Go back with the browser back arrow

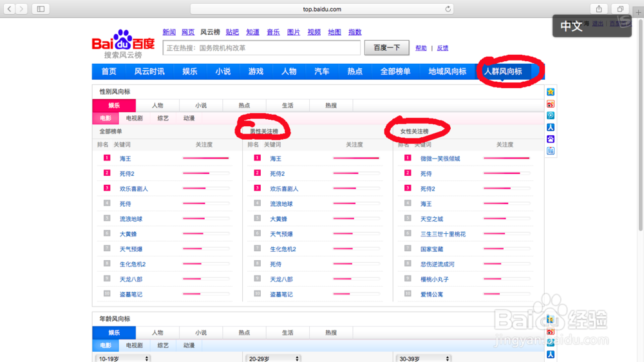pyautogui.click(x=10, y=8)
